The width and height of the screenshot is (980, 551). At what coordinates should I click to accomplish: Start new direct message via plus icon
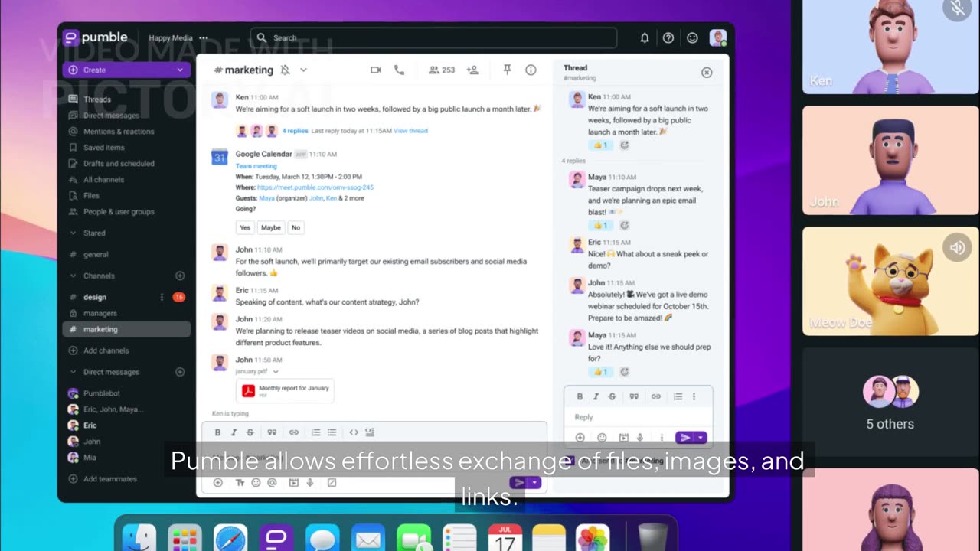[x=180, y=372]
